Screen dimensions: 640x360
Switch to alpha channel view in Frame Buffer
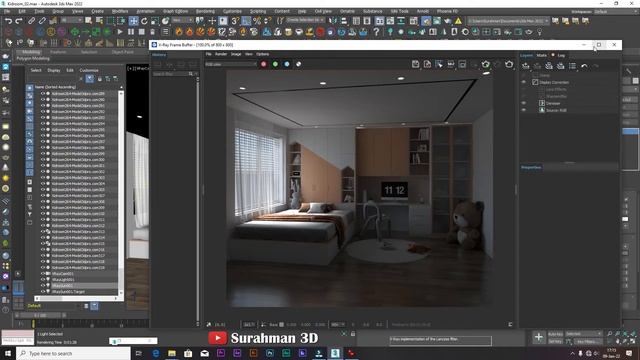click(x=299, y=64)
